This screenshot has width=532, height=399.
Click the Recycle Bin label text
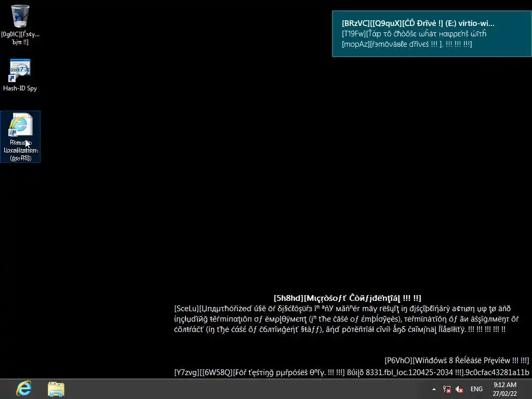click(20, 38)
